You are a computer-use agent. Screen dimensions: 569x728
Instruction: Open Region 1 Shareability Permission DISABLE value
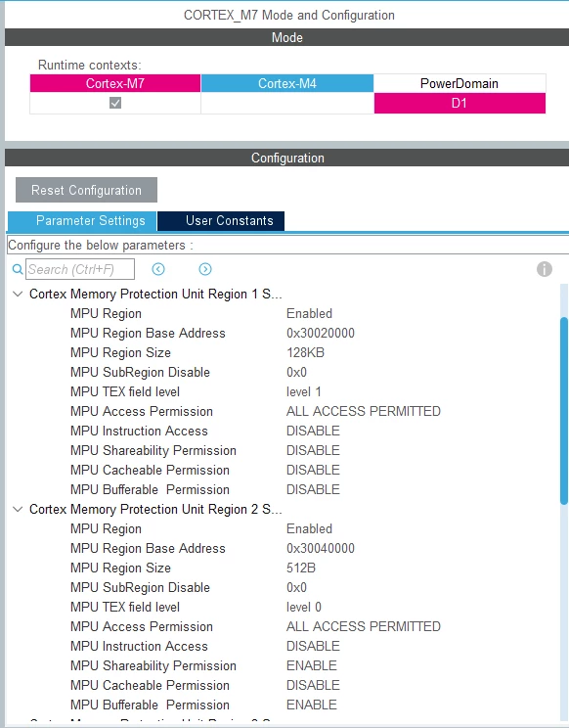[313, 450]
